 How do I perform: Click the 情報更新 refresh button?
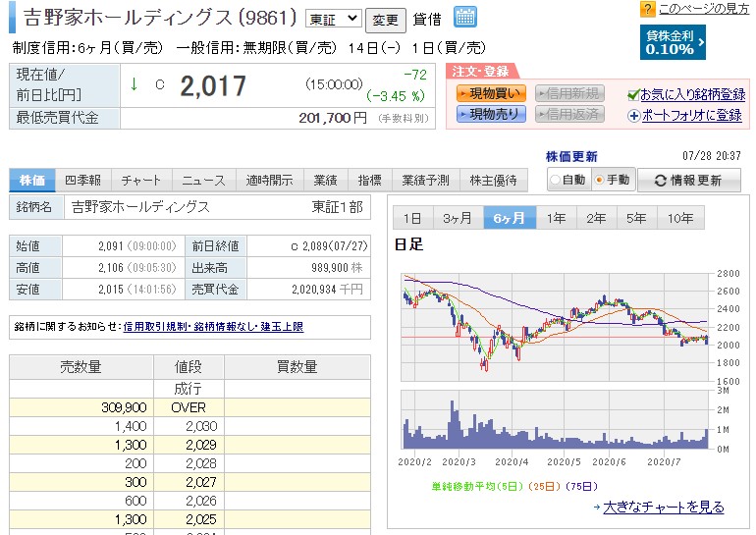(x=688, y=181)
